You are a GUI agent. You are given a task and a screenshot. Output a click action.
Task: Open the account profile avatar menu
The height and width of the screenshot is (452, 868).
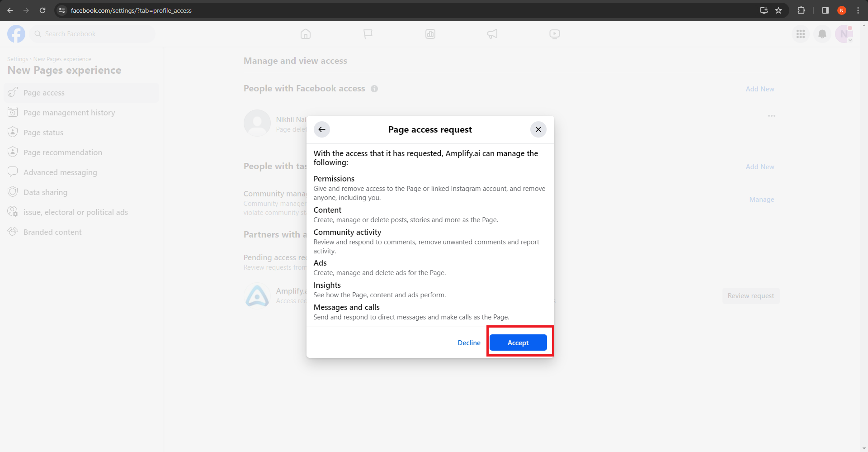pos(844,34)
